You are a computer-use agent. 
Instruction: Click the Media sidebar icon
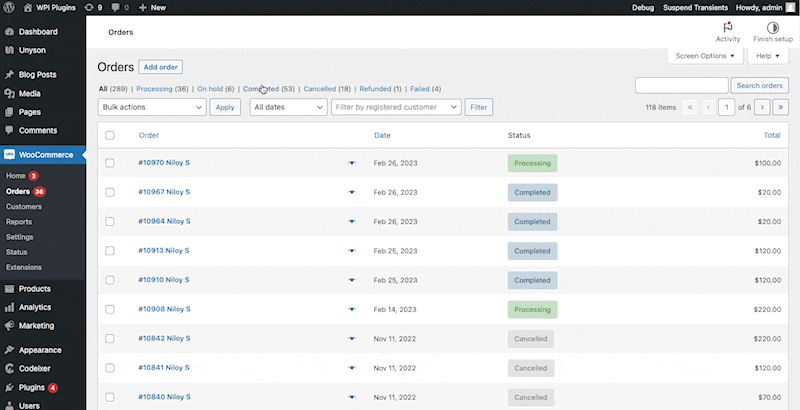click(9, 93)
